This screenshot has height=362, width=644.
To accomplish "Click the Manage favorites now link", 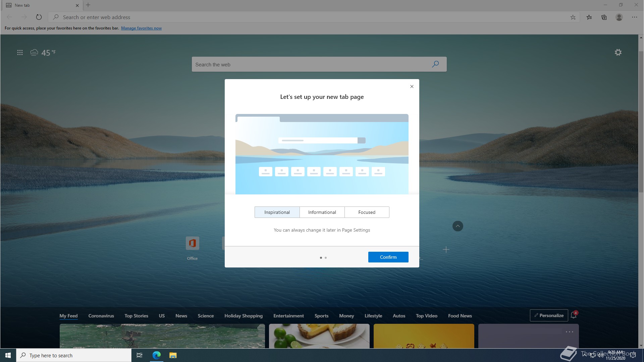I will (141, 28).
